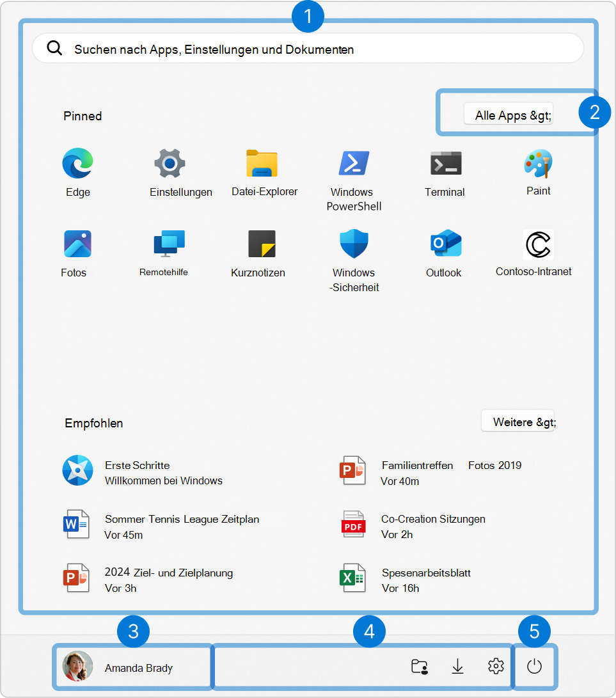
Task: Open the personal folder icon in the bottom bar
Action: (419, 667)
